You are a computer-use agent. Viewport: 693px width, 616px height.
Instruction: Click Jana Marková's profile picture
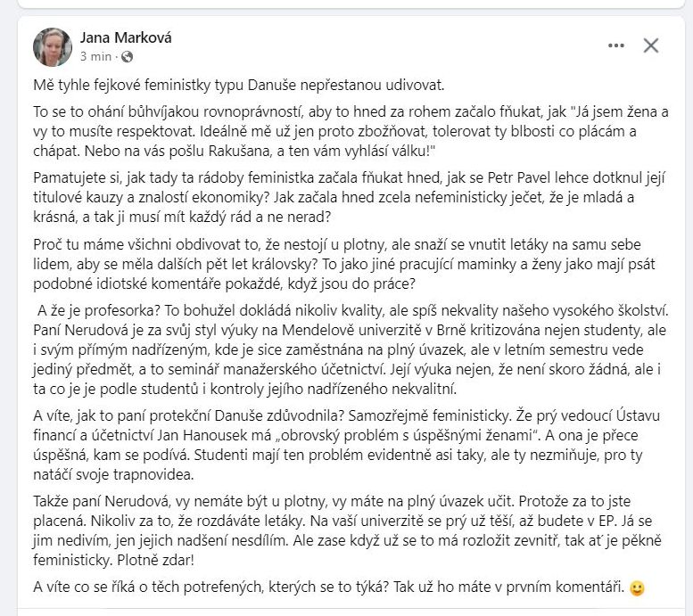(x=53, y=46)
